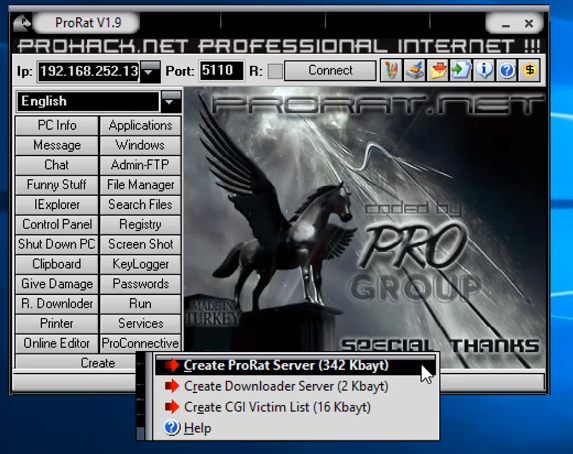Screen dimensions: 573x454
Task: Click the scanner with brush toolbar icon
Action: 414,70
